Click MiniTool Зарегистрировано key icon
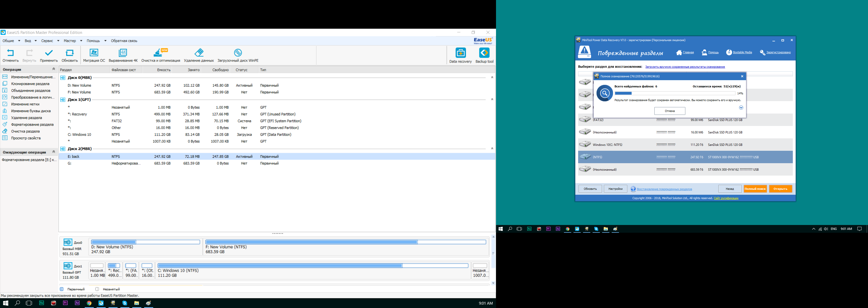Image resolution: width=868 pixels, height=308 pixels. click(763, 52)
